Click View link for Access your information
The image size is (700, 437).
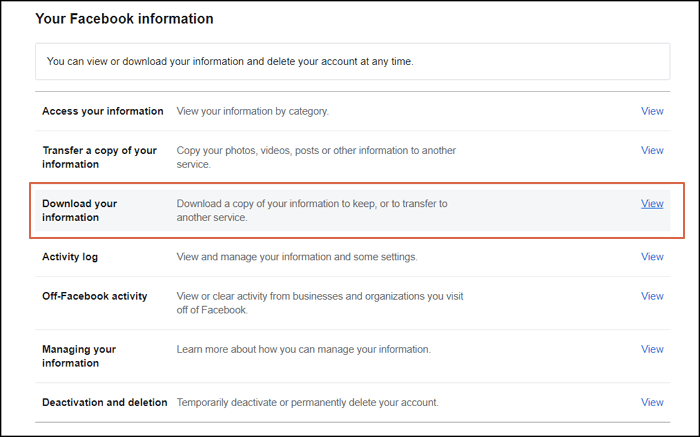652,111
